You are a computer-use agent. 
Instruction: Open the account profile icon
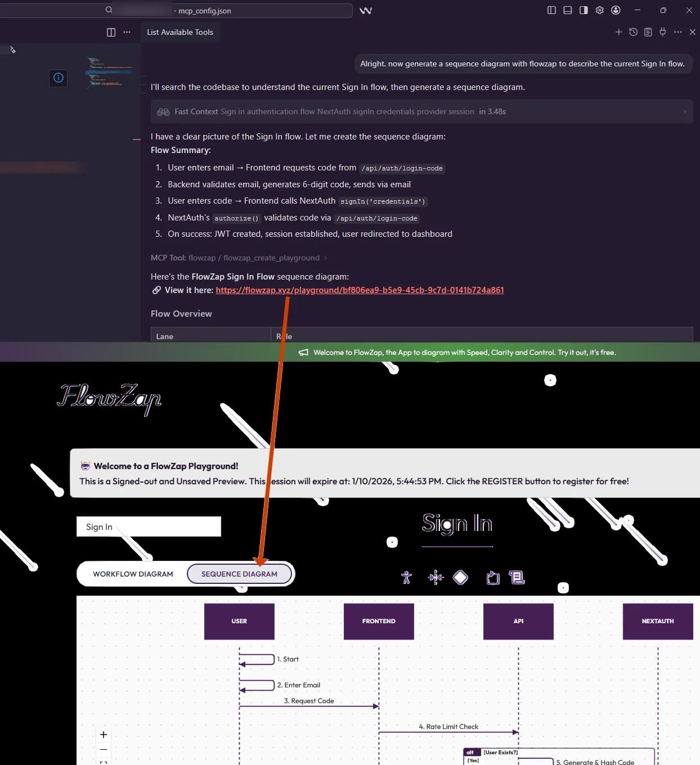[x=616, y=10]
